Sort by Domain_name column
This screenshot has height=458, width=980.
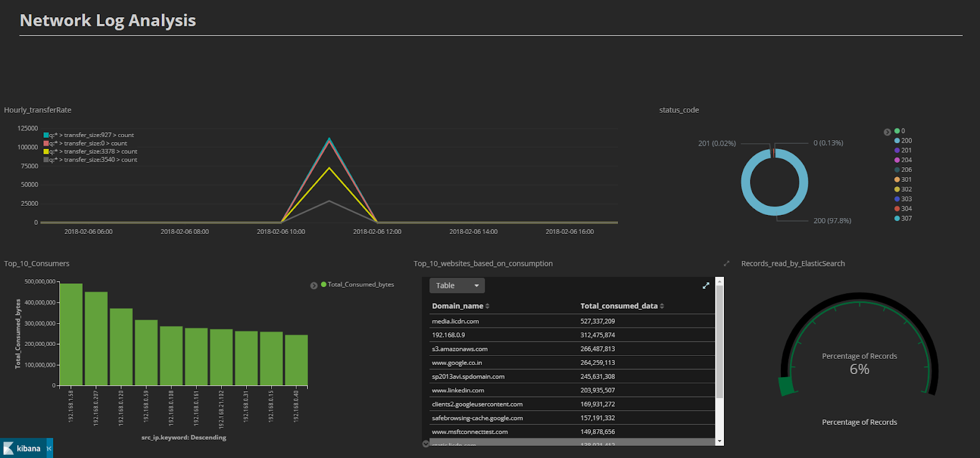point(461,306)
